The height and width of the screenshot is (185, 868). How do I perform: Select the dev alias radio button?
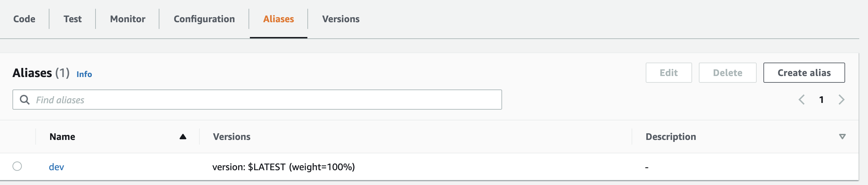pos(17,166)
